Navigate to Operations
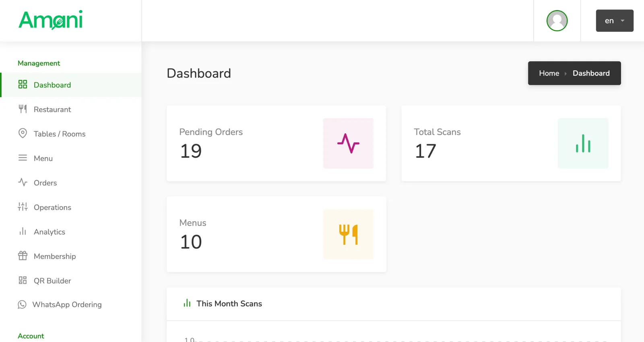Screen dimensions: 644x342 coord(71,208)
